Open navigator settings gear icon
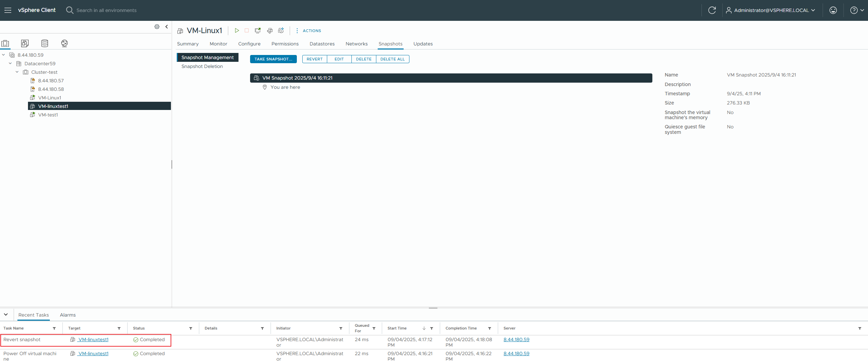Viewport: 868px width, 363px height. [157, 27]
